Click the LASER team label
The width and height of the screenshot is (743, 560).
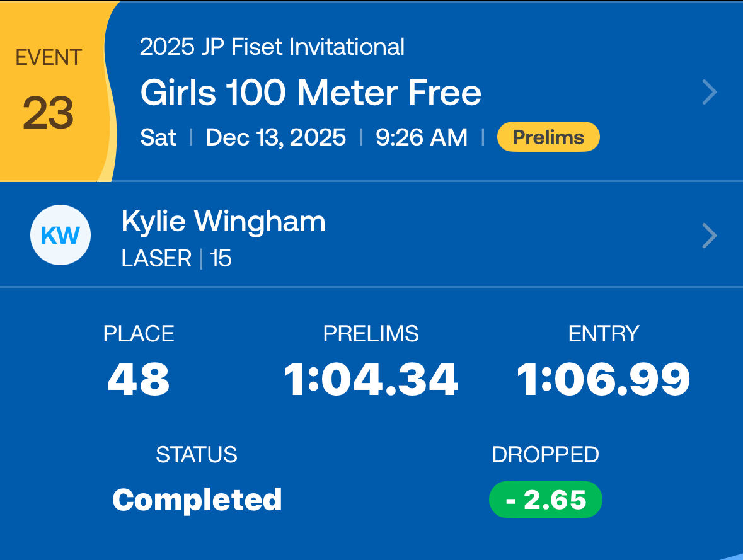156,259
